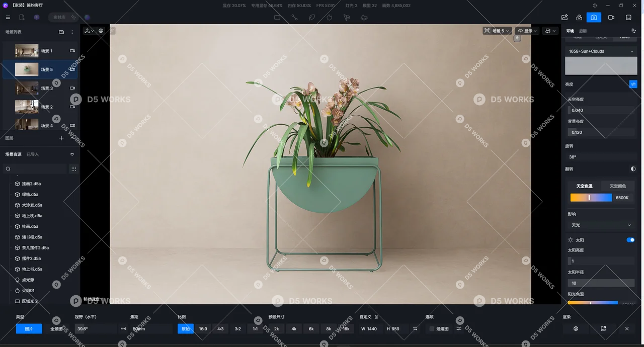Disable the 太阳 sun toggle

click(630, 240)
